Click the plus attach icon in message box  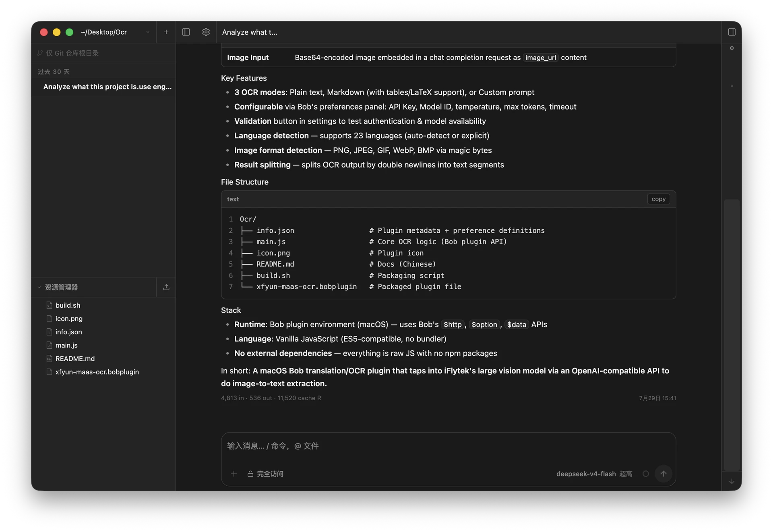point(234,474)
